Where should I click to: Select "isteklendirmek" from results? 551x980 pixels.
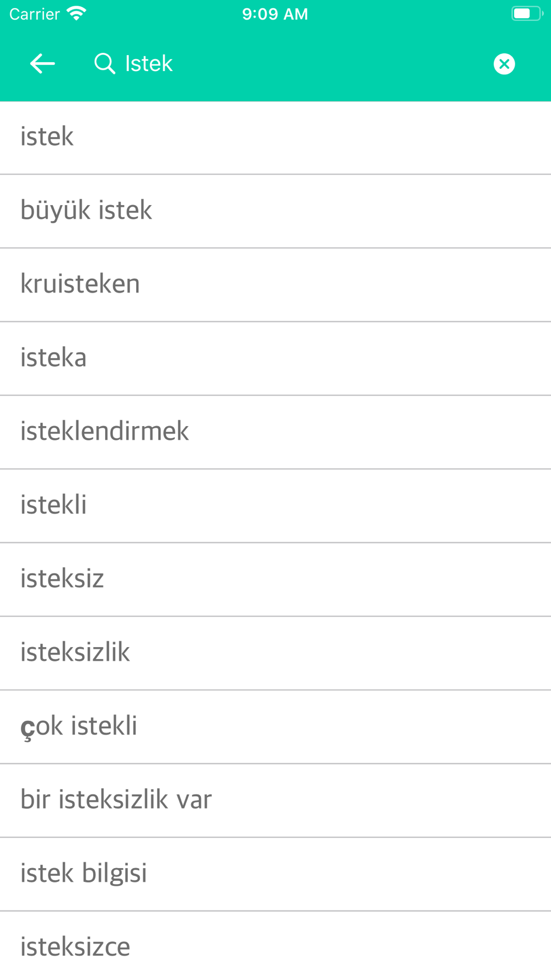(275, 432)
